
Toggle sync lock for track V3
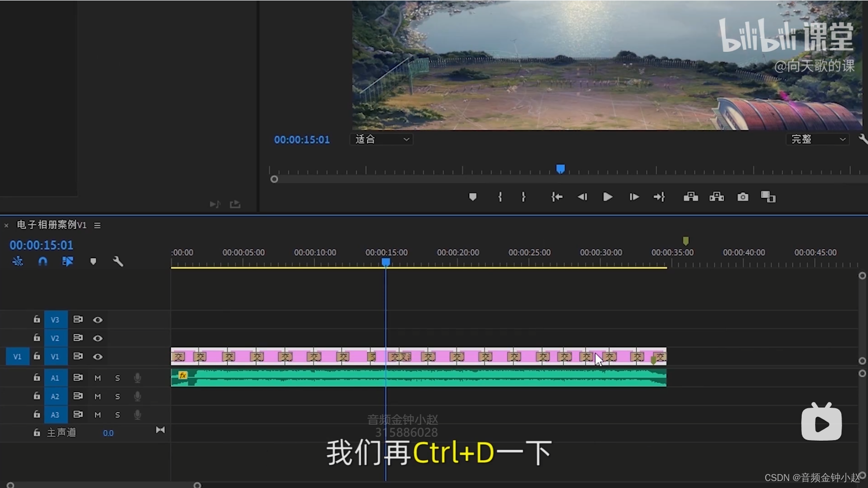pos(78,319)
